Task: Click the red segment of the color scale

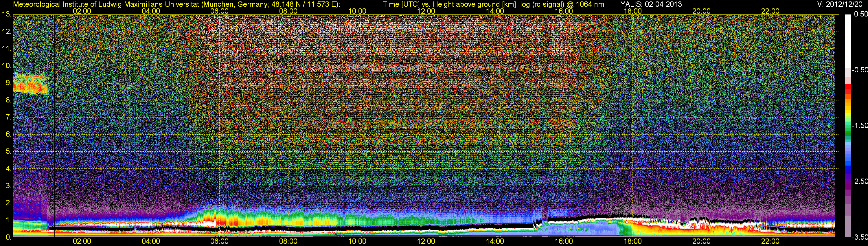Action: [x=847, y=89]
